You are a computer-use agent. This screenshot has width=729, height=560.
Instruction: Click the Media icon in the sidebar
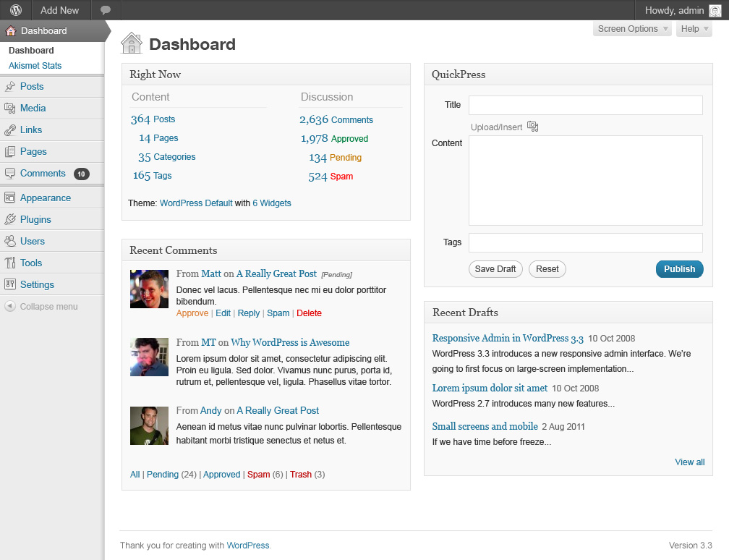[10, 109]
